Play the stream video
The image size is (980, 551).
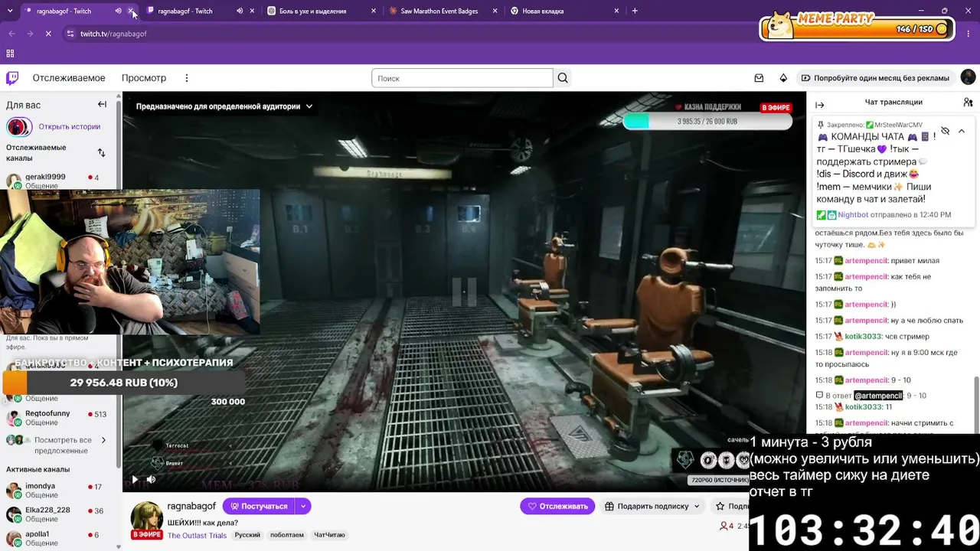(135, 480)
